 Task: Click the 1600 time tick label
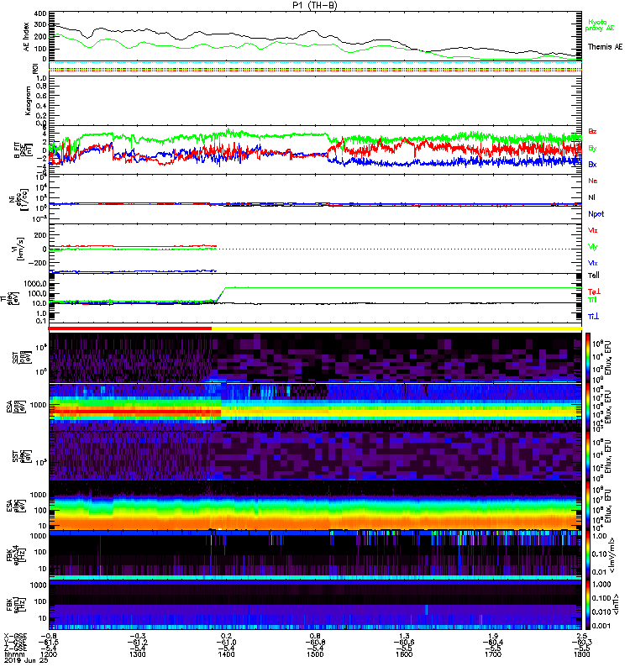pos(404,654)
